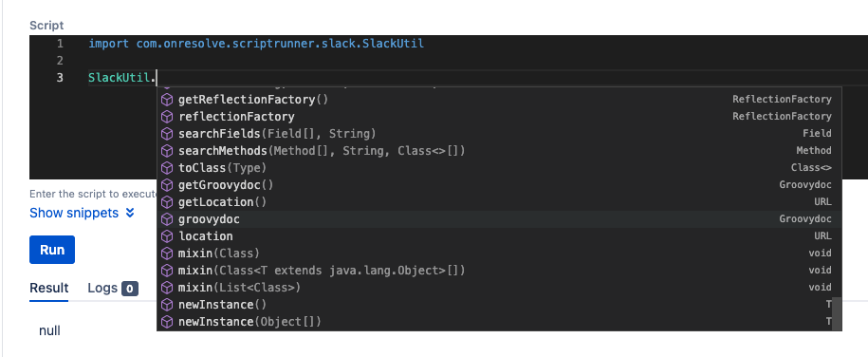Click the cube icon beside toClass(Type)

[167, 168]
